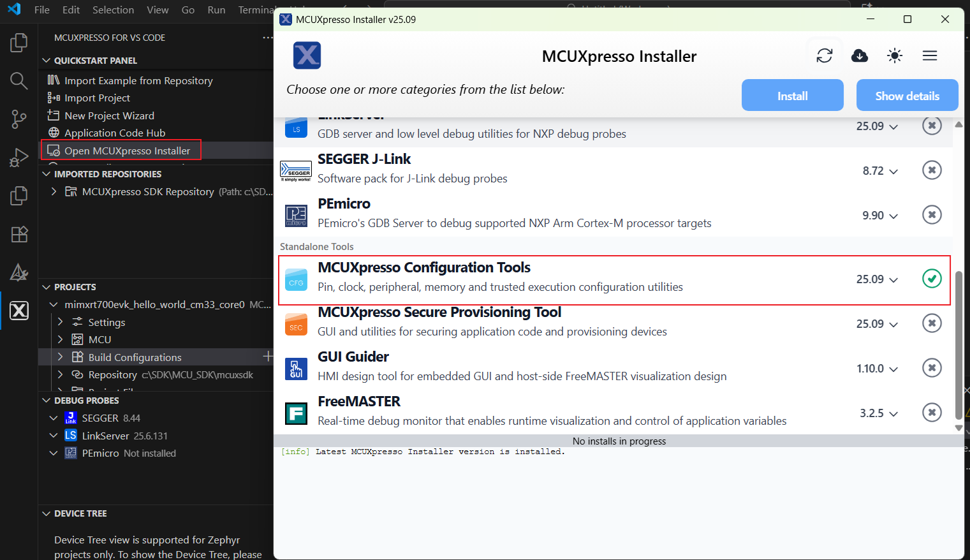This screenshot has width=970, height=560.
Task: Select SEGGER J-Link for installation
Action: [932, 170]
